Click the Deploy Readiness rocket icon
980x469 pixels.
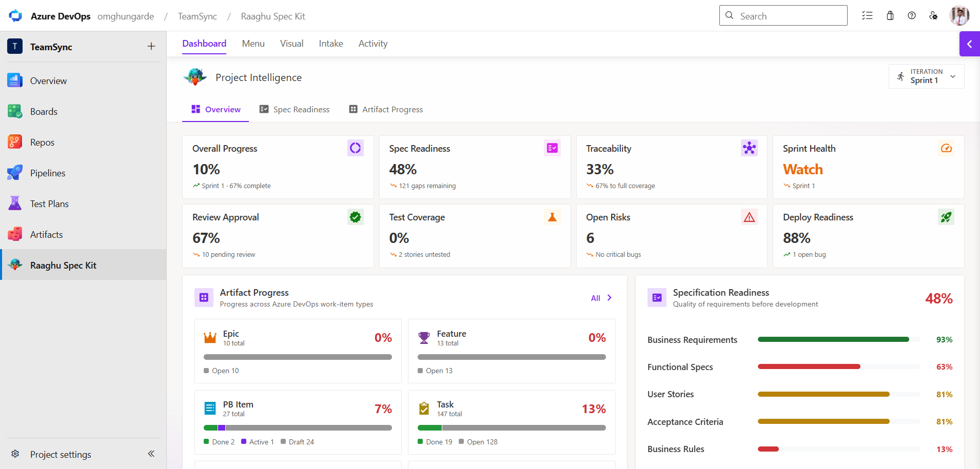946,217
